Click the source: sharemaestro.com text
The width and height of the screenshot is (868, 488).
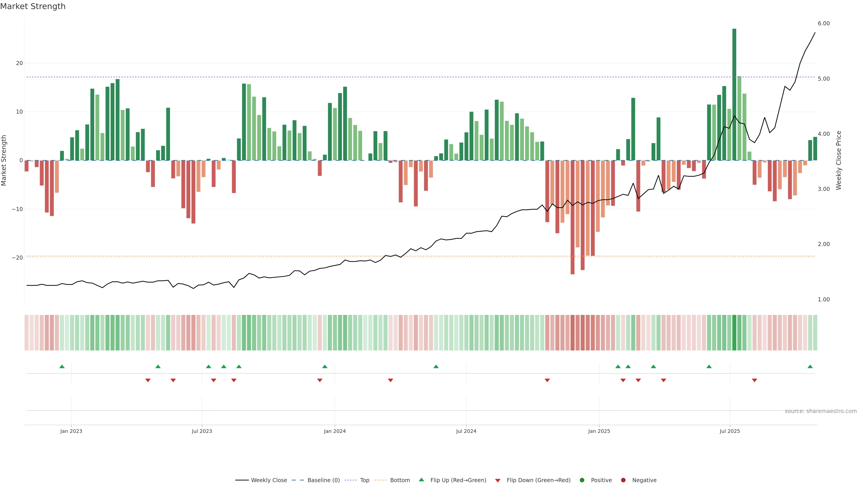tap(821, 411)
